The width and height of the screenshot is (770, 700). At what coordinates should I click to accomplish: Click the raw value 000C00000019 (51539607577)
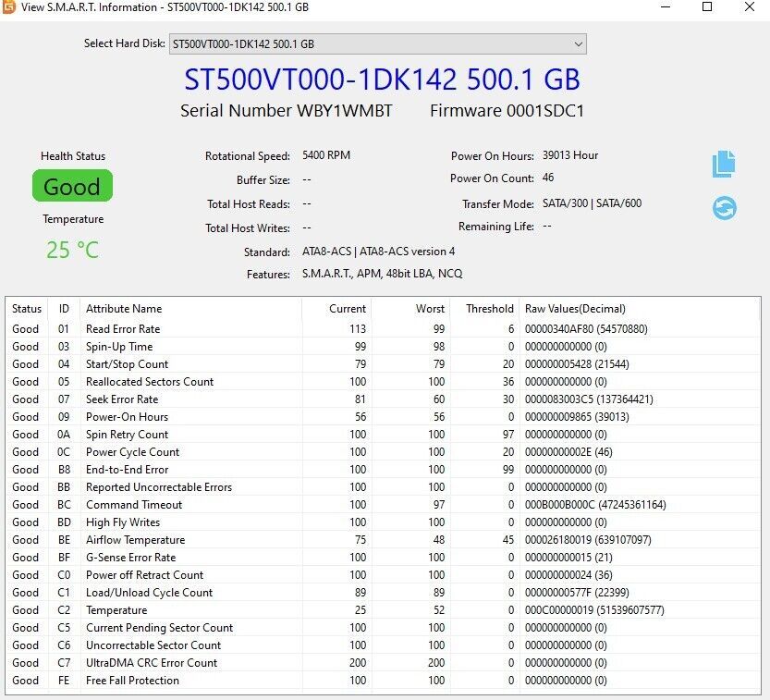594,610
